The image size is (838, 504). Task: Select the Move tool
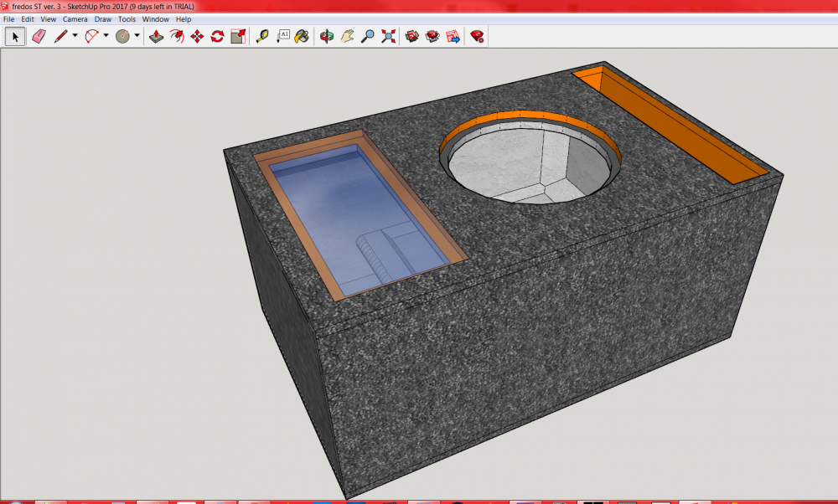click(197, 36)
